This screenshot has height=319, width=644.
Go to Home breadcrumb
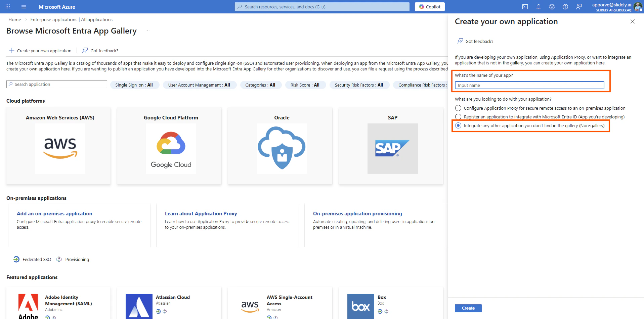pyautogui.click(x=15, y=19)
